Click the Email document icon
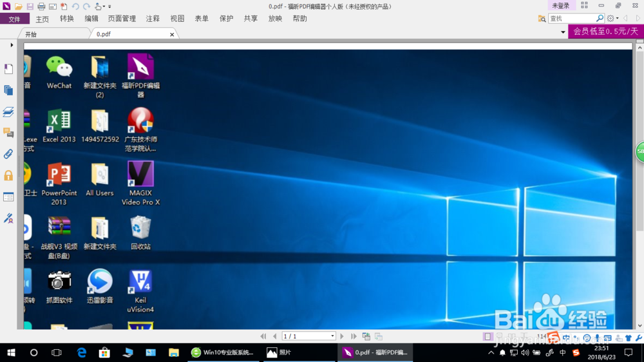The height and width of the screenshot is (362, 644). [53, 6]
